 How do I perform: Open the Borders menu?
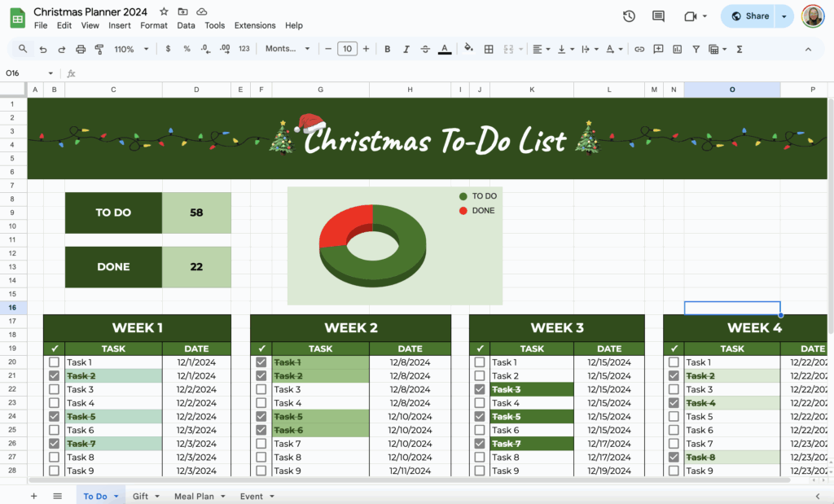click(488, 48)
